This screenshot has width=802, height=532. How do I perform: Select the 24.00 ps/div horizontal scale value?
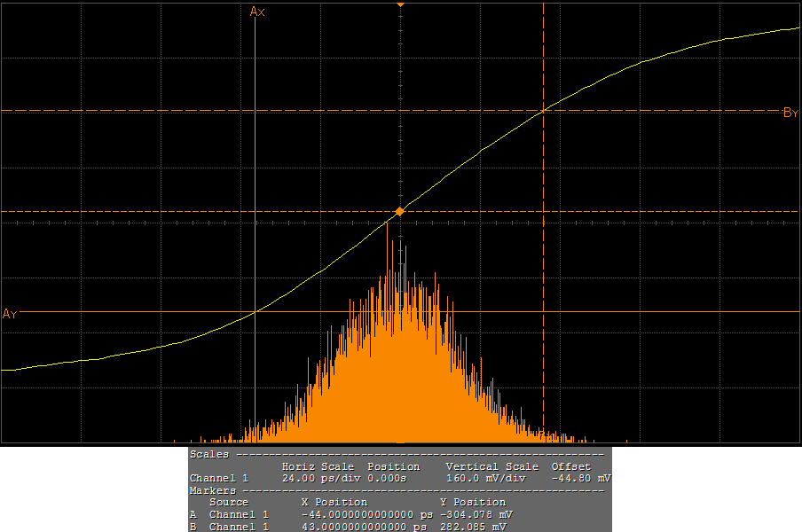click(317, 478)
